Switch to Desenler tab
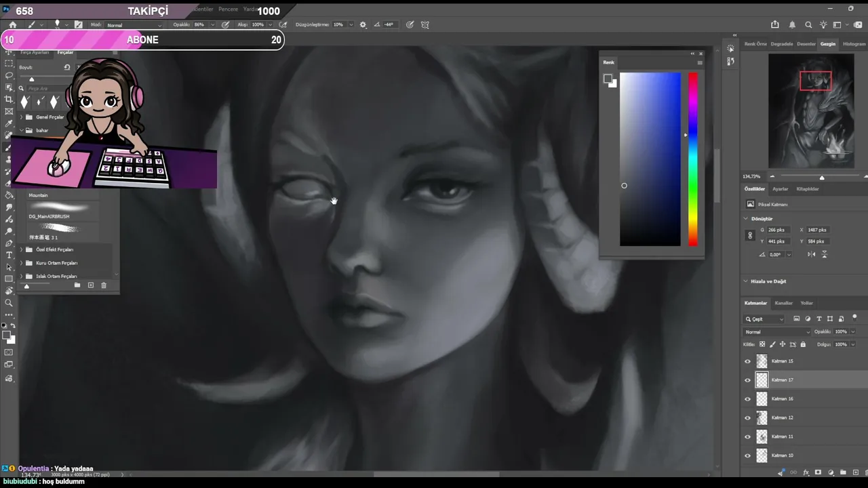This screenshot has width=868, height=488. click(x=806, y=44)
